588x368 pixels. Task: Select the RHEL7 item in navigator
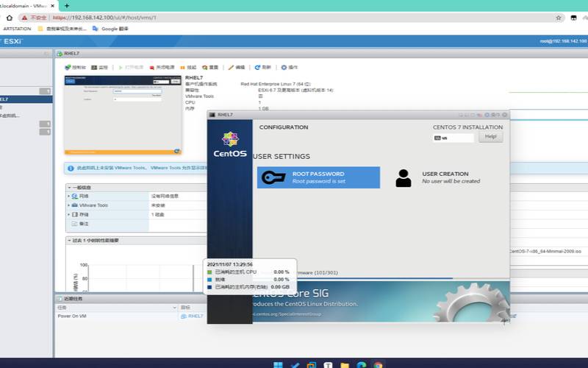[26, 99]
